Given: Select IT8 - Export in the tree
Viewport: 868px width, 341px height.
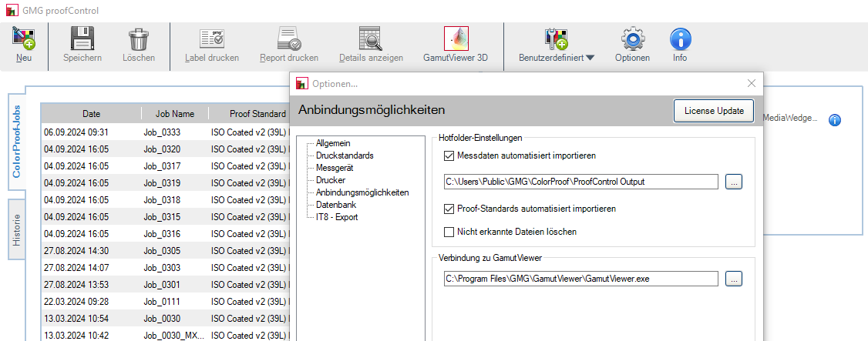Looking at the screenshot, I should [337, 216].
